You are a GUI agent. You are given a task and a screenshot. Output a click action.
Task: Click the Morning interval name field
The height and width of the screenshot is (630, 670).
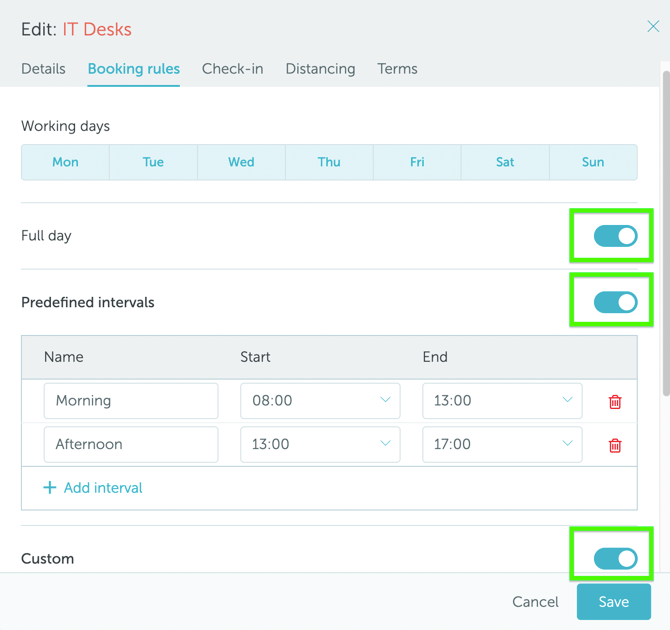pos(131,401)
